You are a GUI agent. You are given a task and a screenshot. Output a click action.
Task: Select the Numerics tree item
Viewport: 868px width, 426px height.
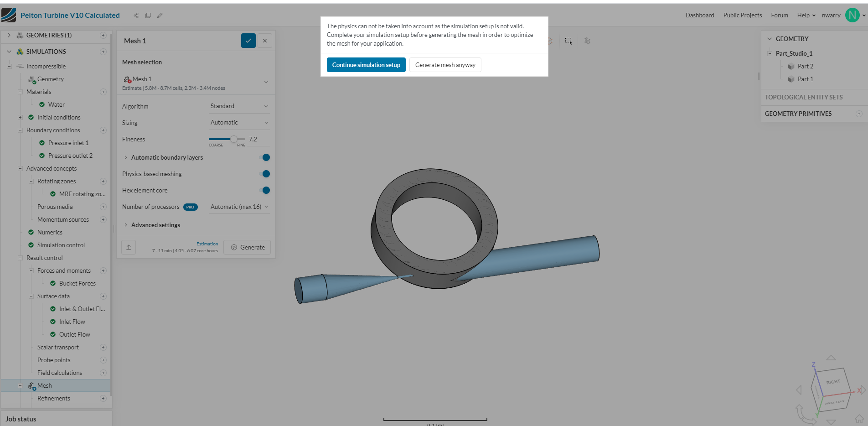pyautogui.click(x=50, y=232)
